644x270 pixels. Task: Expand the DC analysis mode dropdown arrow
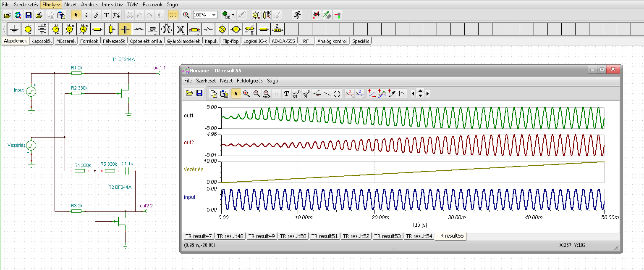pyautogui.click(x=233, y=15)
